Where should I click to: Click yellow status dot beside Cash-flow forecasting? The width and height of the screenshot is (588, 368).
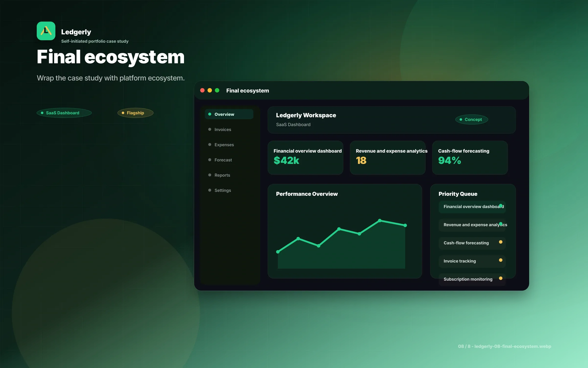pyautogui.click(x=501, y=242)
